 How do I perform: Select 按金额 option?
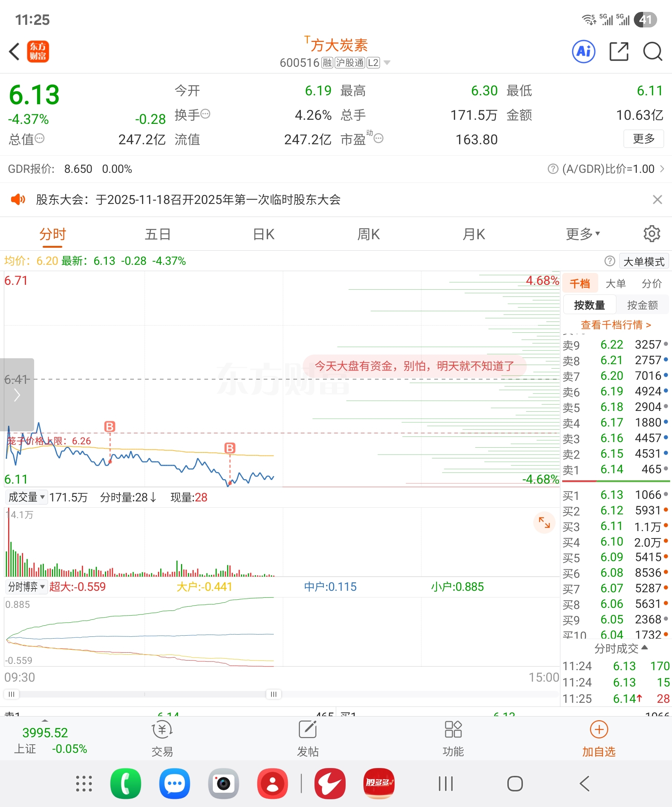click(x=642, y=305)
